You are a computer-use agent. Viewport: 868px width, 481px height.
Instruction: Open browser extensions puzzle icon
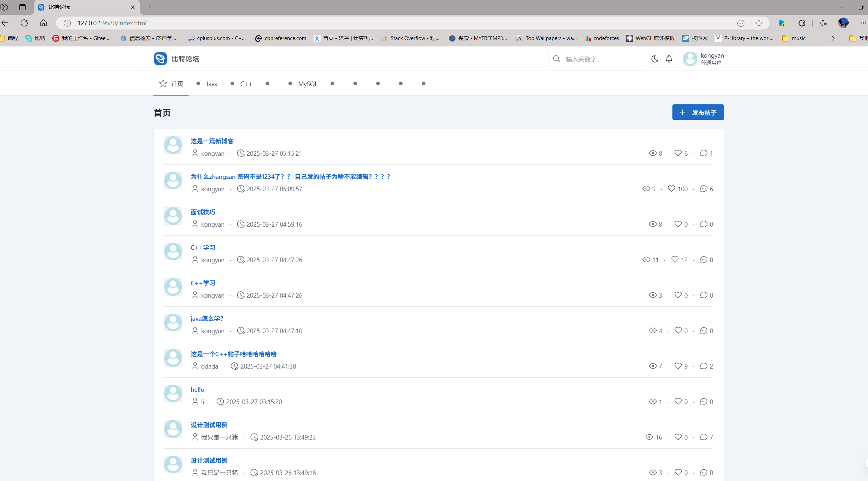pyautogui.click(x=802, y=23)
